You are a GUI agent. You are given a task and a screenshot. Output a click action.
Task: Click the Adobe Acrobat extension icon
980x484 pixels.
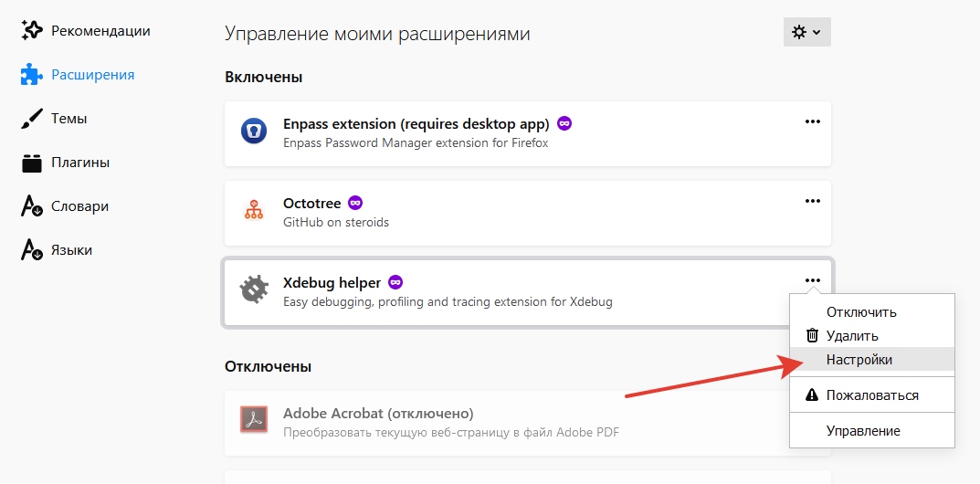coord(254,420)
